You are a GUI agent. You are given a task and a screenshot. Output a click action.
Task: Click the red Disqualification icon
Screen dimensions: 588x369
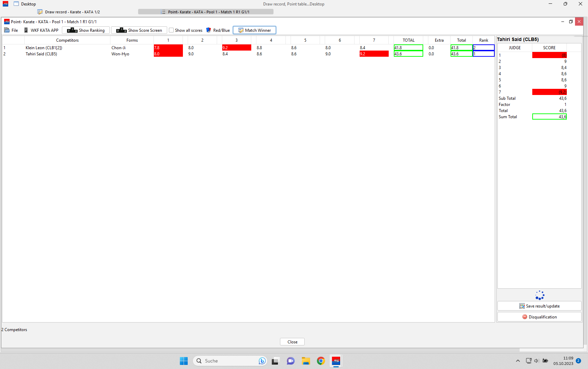525,317
